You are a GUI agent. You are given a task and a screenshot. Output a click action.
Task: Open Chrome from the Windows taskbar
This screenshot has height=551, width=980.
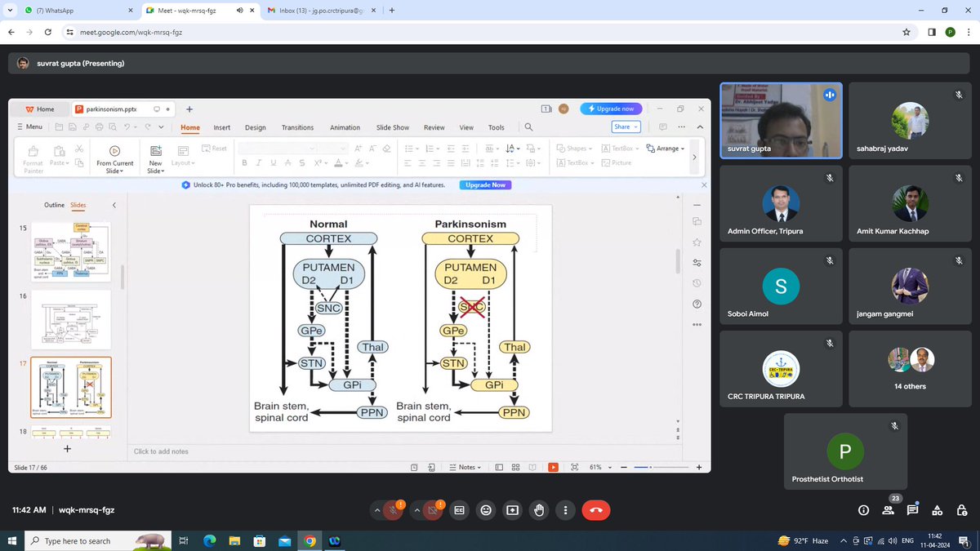pyautogui.click(x=310, y=540)
